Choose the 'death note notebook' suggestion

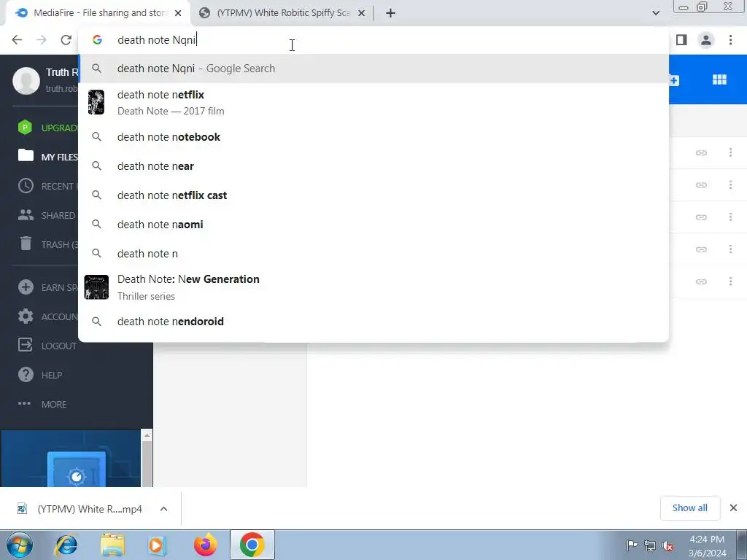point(373,137)
